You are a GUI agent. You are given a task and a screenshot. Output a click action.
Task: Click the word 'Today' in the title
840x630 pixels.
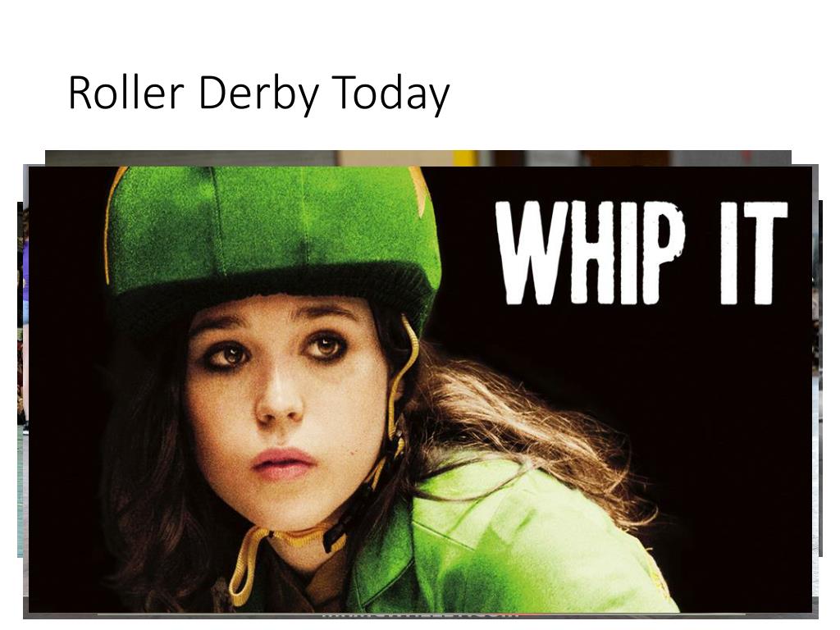coord(390,94)
